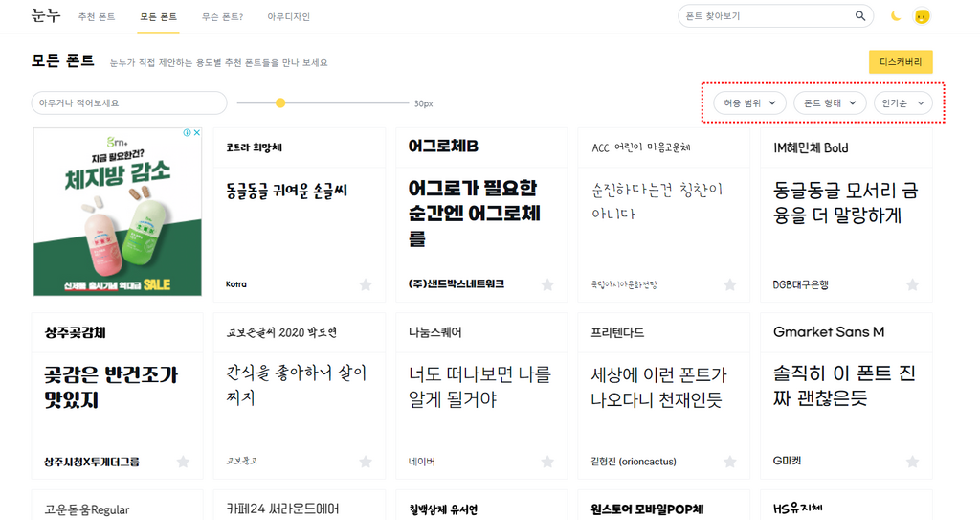Favorite the Gmarket Sans M star

(x=912, y=462)
